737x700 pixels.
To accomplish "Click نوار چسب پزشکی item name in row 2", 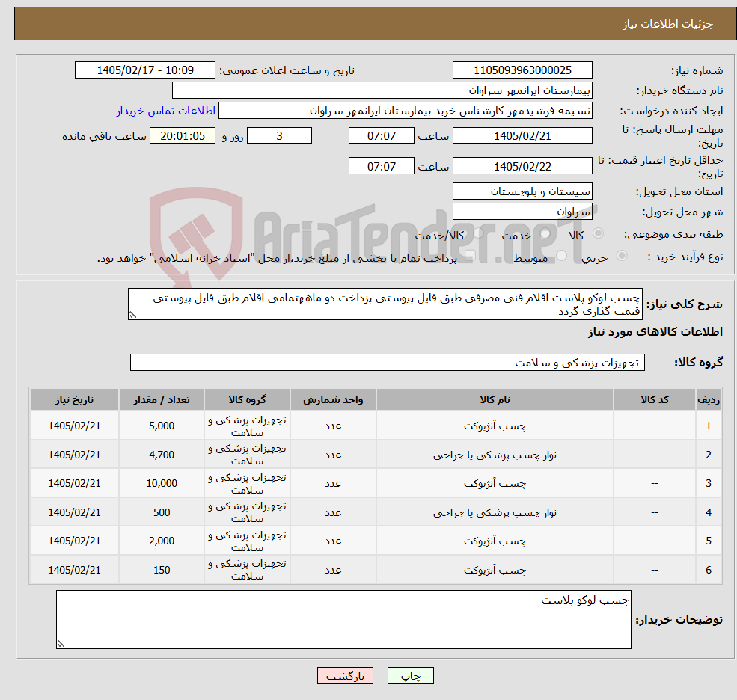I will click(495, 455).
